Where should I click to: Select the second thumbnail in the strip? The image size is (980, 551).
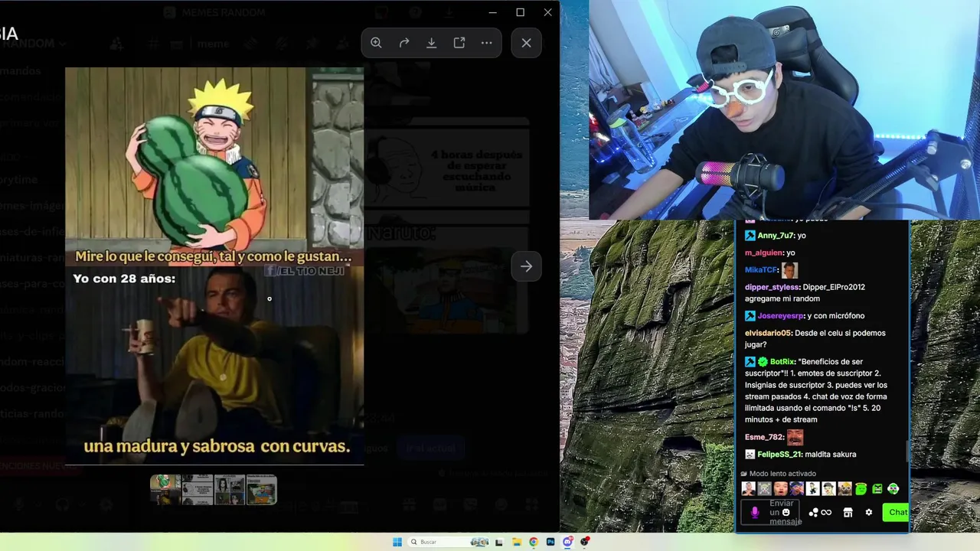click(198, 490)
